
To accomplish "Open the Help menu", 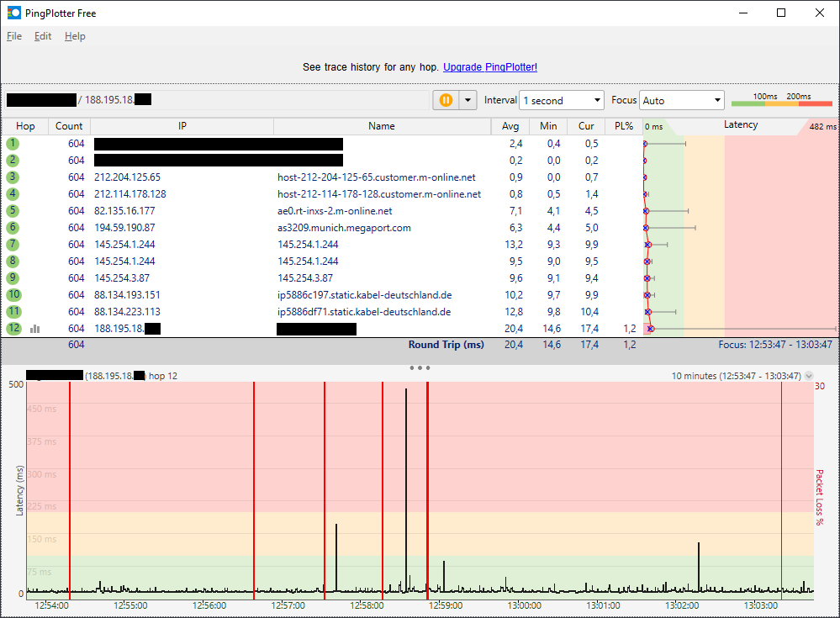I will pyautogui.click(x=75, y=36).
